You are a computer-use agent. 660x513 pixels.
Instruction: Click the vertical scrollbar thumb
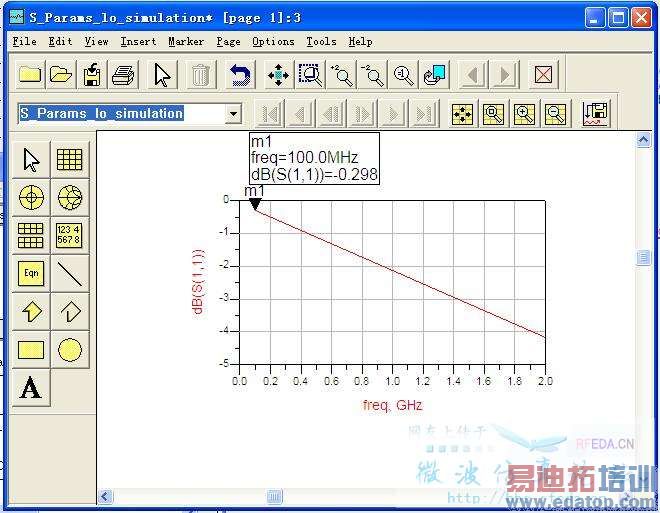coord(643,257)
